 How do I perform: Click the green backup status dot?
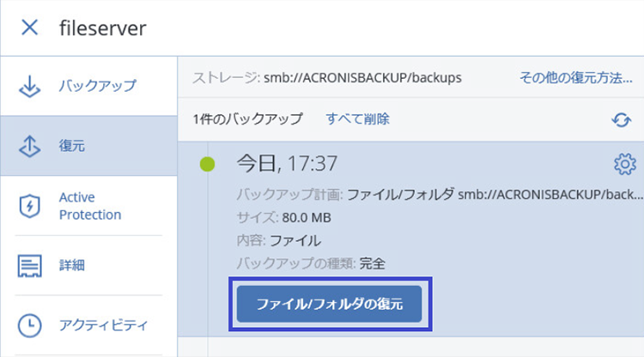[x=207, y=164]
